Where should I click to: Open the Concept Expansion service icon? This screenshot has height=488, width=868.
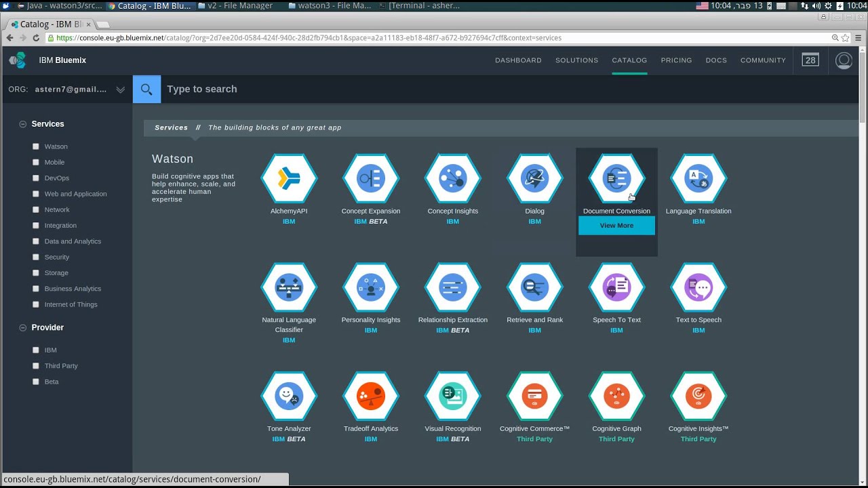371,178
